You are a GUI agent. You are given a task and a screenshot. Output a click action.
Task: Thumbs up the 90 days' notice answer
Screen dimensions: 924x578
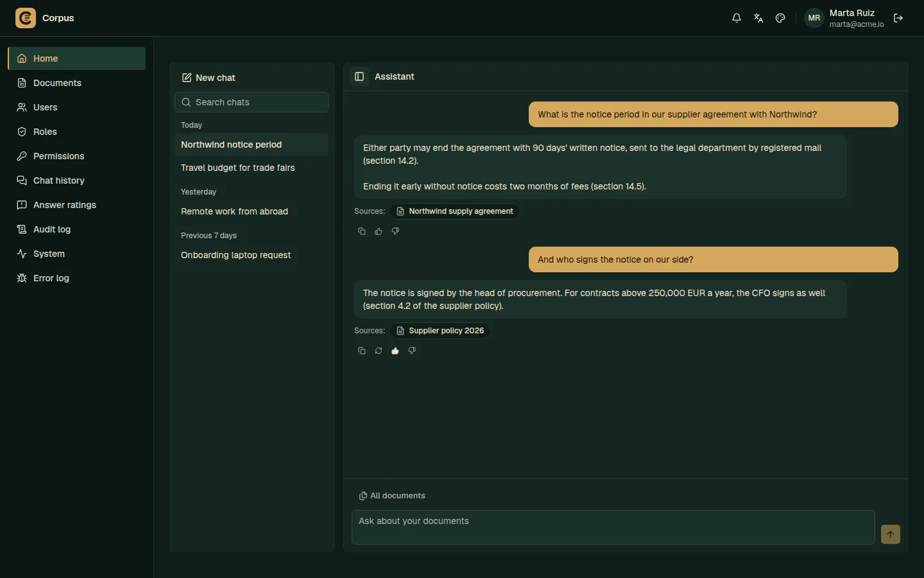pos(379,231)
